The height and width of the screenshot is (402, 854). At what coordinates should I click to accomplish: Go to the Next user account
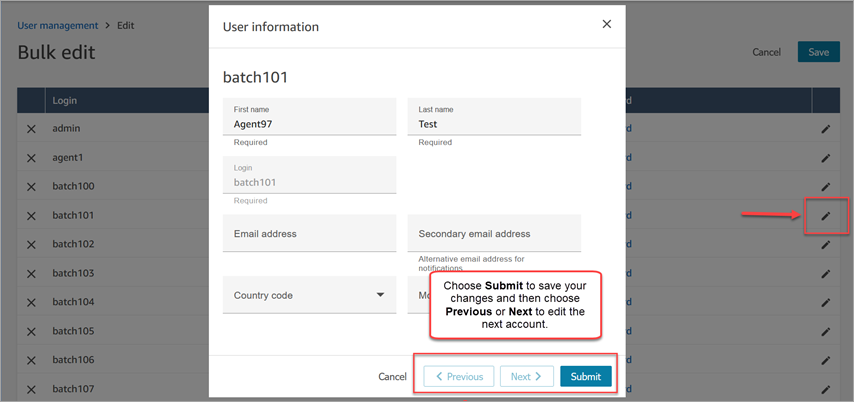tap(526, 377)
